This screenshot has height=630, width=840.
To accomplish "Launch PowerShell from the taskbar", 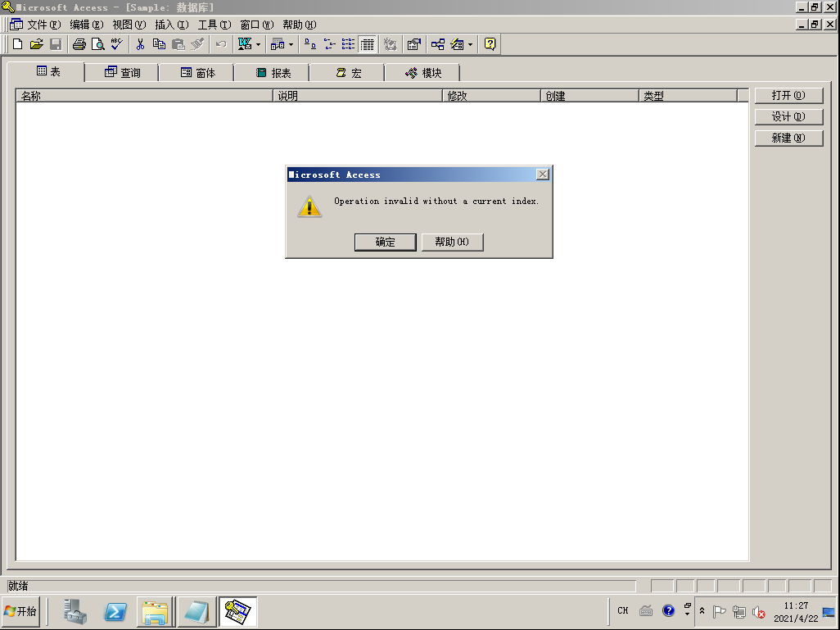I will 115,611.
